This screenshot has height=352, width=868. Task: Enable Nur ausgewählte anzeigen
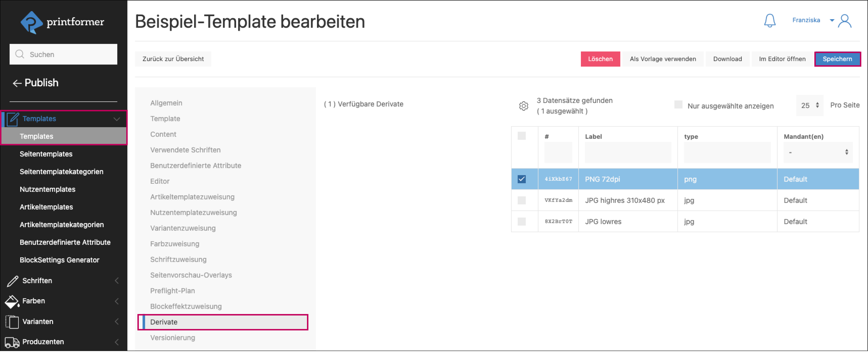(x=678, y=105)
